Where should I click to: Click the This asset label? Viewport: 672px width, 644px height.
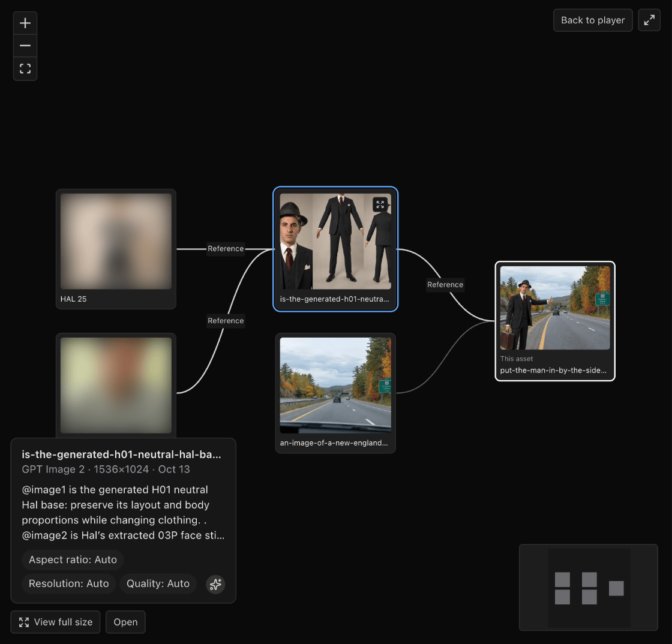tap(517, 359)
